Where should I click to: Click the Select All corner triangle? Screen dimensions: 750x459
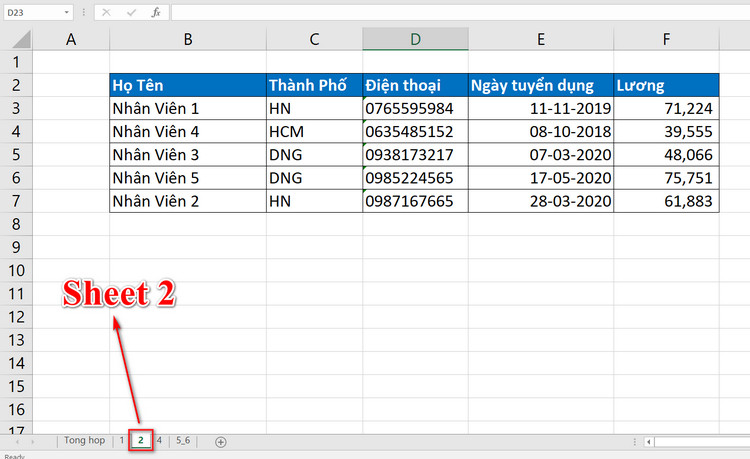click(22, 39)
